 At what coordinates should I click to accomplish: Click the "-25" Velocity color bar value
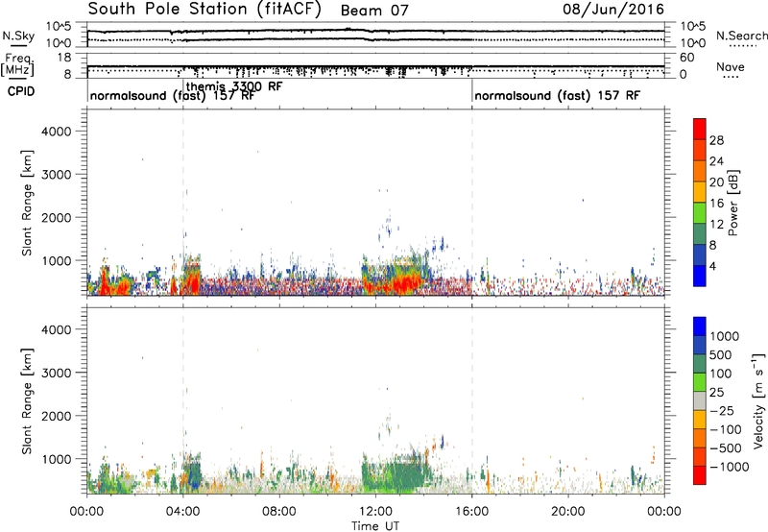[722, 410]
